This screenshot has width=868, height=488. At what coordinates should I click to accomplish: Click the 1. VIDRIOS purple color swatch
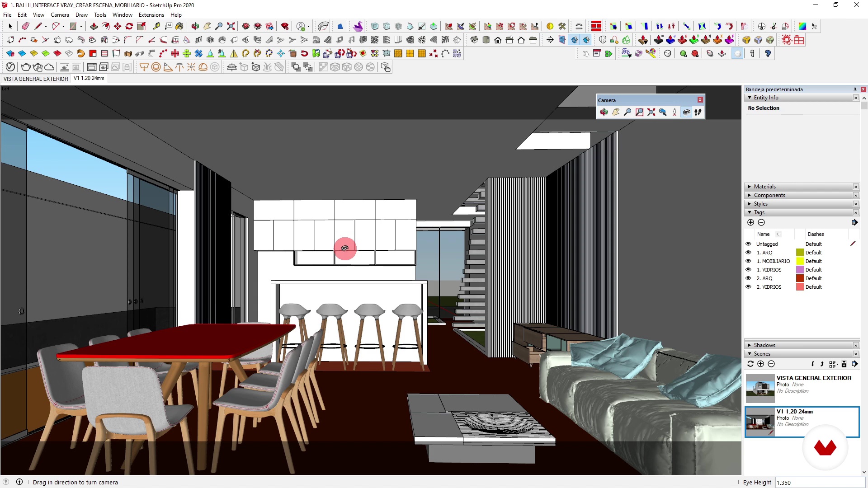[800, 269]
